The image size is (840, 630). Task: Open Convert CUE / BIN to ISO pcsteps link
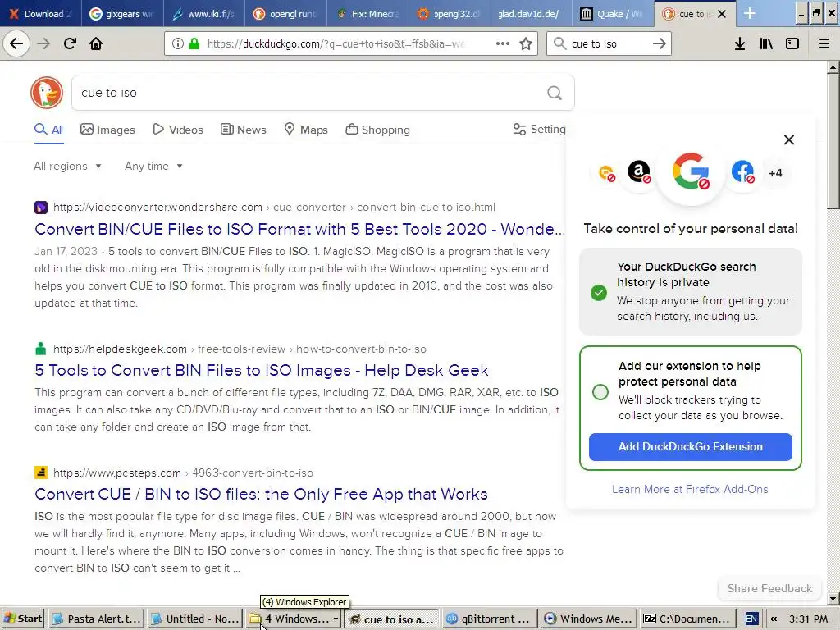(x=261, y=494)
